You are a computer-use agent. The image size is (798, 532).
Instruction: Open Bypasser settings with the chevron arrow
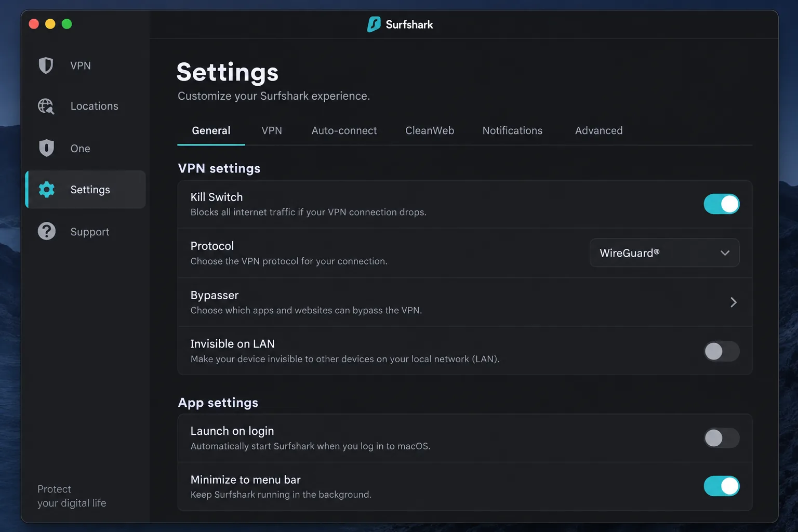click(x=733, y=302)
